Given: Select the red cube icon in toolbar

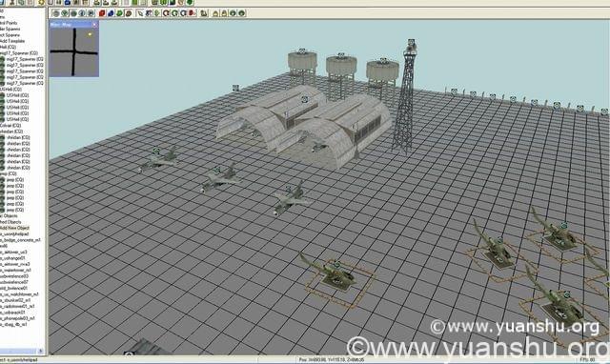Looking at the screenshot, I should [x=102, y=13].
